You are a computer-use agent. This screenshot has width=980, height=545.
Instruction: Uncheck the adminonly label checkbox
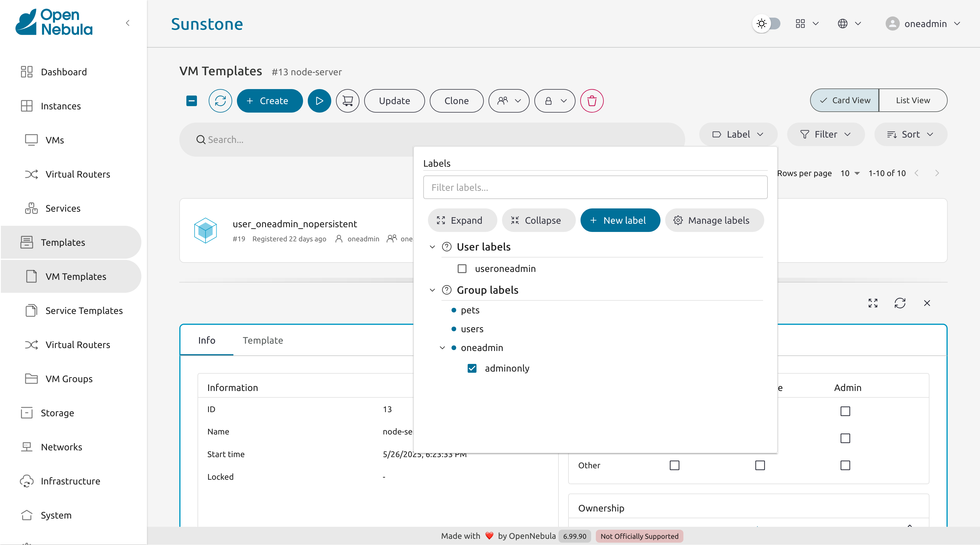(472, 368)
